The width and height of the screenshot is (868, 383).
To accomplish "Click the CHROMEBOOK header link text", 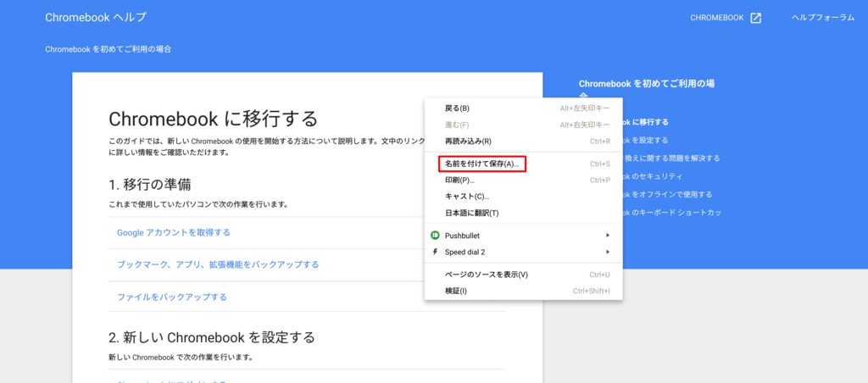I will (717, 18).
